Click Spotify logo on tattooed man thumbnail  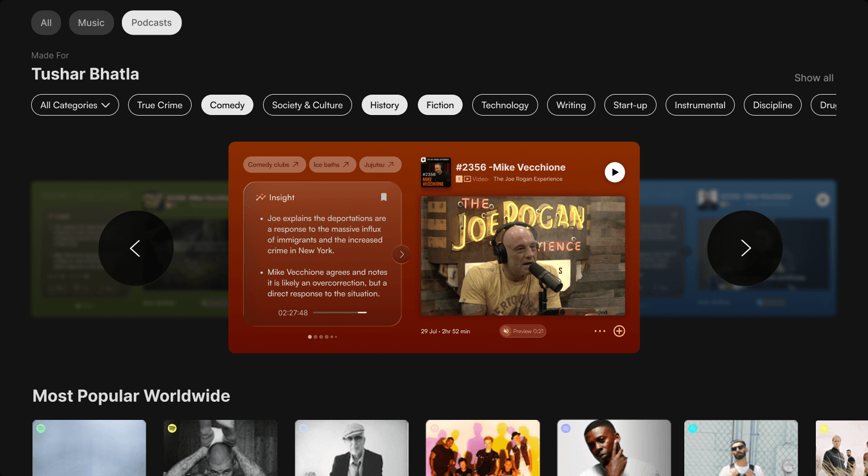[172, 428]
